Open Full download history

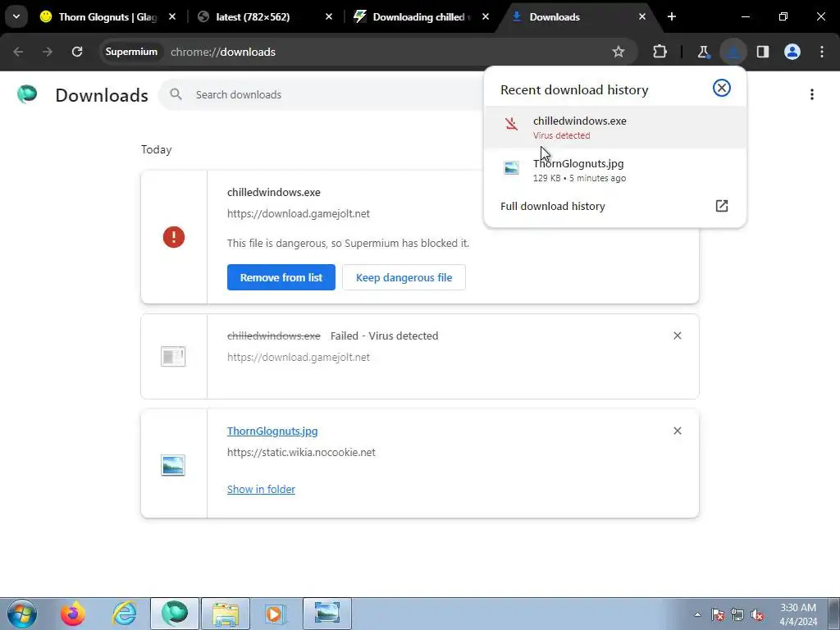click(x=615, y=206)
